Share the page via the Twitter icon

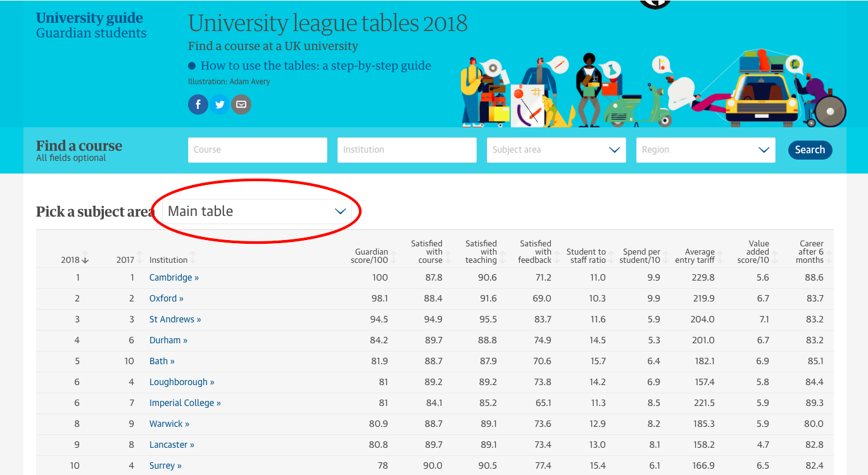point(220,104)
